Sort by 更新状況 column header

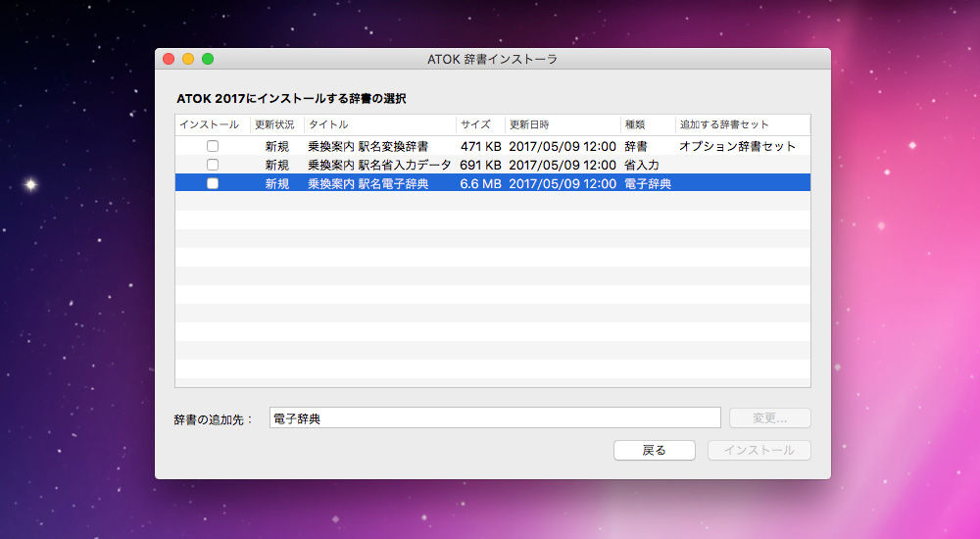click(x=277, y=124)
